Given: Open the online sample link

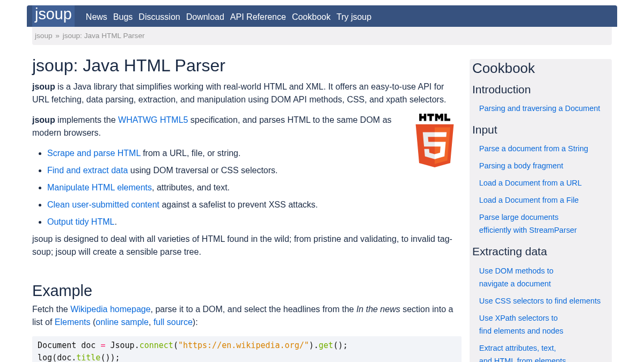Looking at the screenshot, I should [x=122, y=322].
